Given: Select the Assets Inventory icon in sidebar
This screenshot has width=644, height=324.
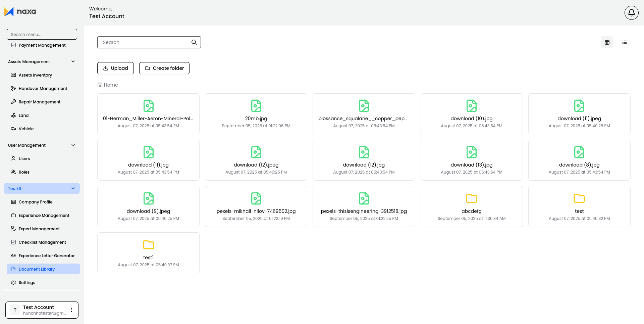Looking at the screenshot, I should point(13,75).
